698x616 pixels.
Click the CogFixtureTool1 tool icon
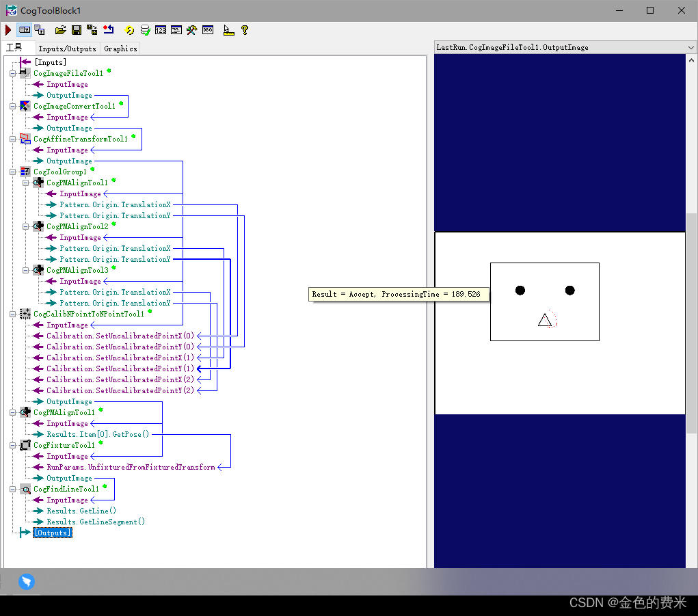click(25, 445)
